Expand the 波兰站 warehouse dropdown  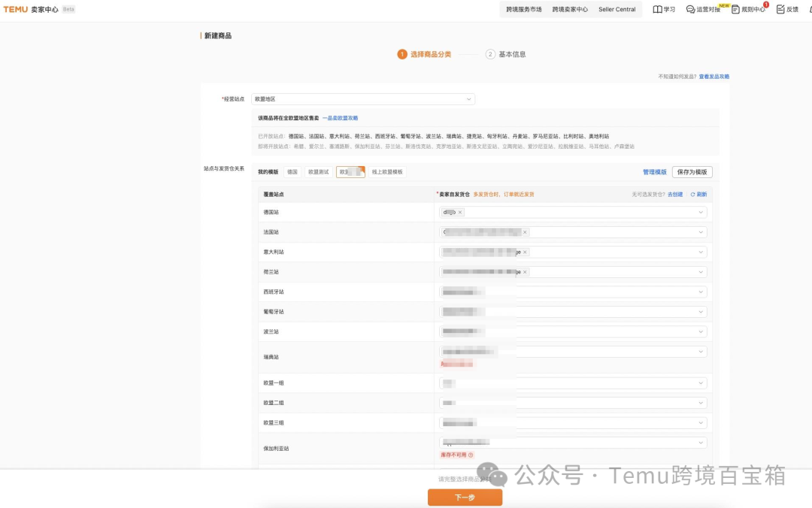[x=701, y=332]
